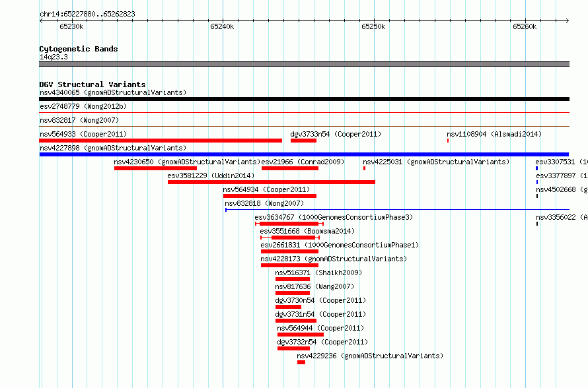This screenshot has height=388, width=588.
Task: Click nsv4230650 gnomAD variant label
Action: (187, 162)
